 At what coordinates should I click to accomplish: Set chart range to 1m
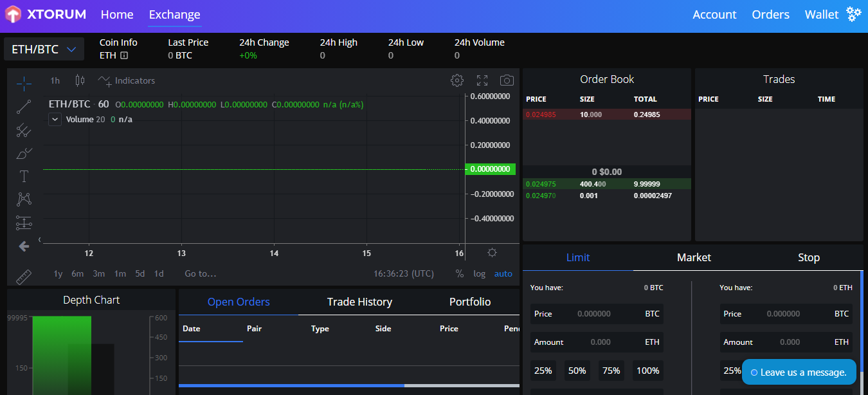point(120,273)
